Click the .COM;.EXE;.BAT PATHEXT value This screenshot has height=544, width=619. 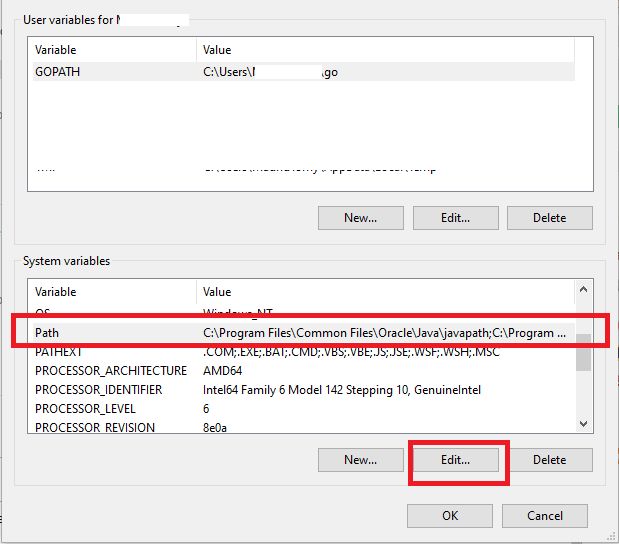click(x=351, y=352)
